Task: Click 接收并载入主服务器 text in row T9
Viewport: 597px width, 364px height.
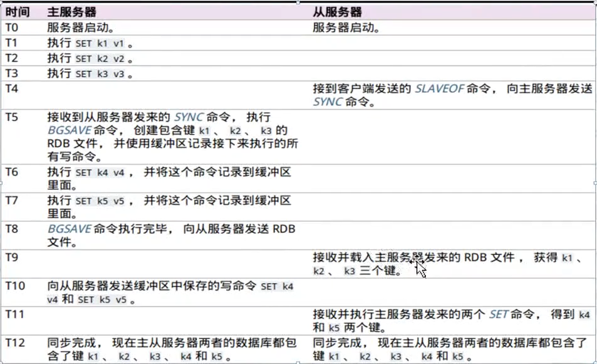Action: tap(368, 257)
